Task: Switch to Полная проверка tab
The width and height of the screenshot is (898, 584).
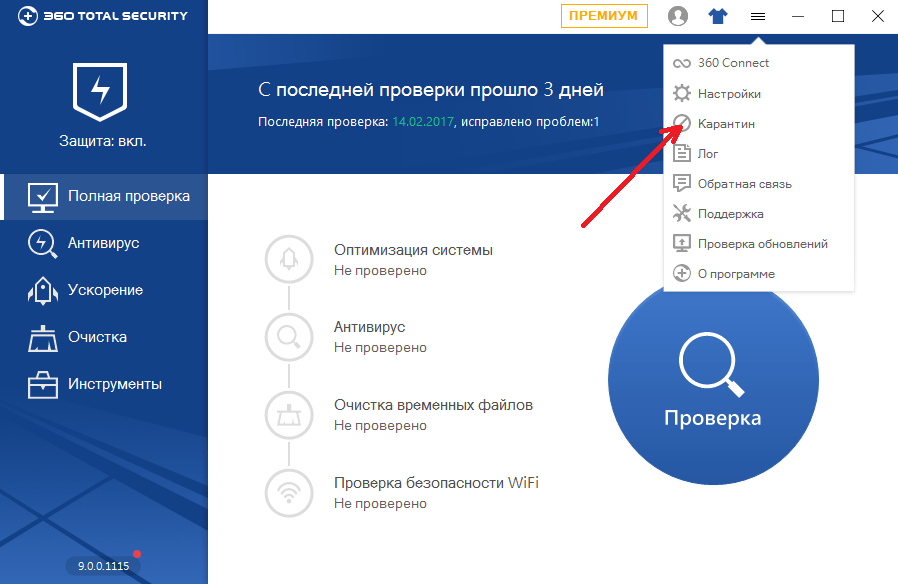Action: (106, 196)
